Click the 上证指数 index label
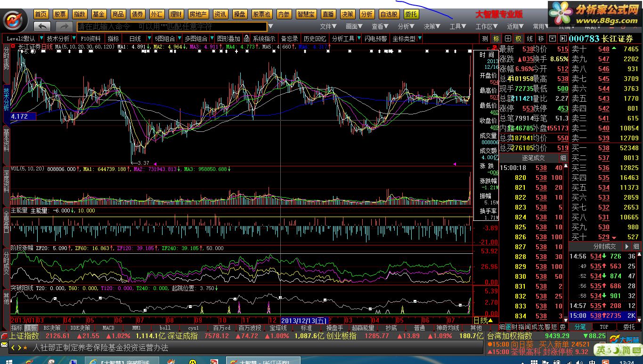 [24, 336]
